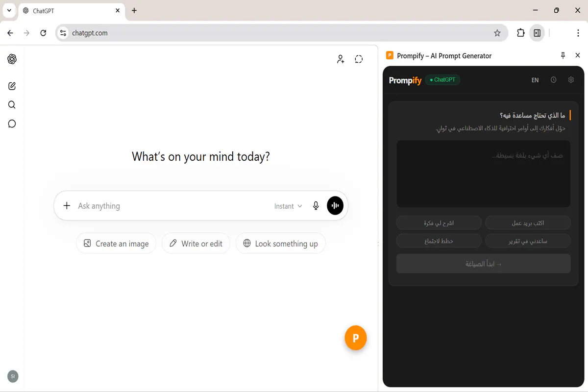Image resolution: width=588 pixels, height=392 pixels.
Task: Open the Instant model dropdown
Action: pyautogui.click(x=288, y=206)
